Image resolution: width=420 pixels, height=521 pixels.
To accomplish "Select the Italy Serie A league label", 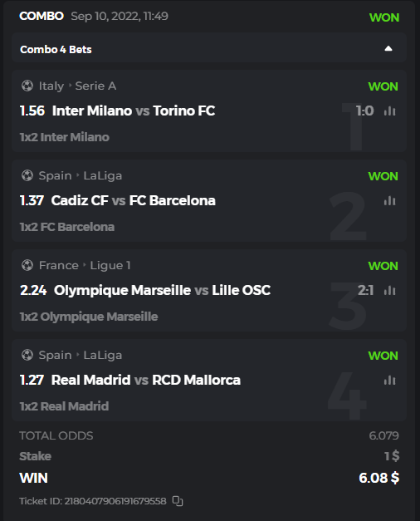I will point(77,86).
